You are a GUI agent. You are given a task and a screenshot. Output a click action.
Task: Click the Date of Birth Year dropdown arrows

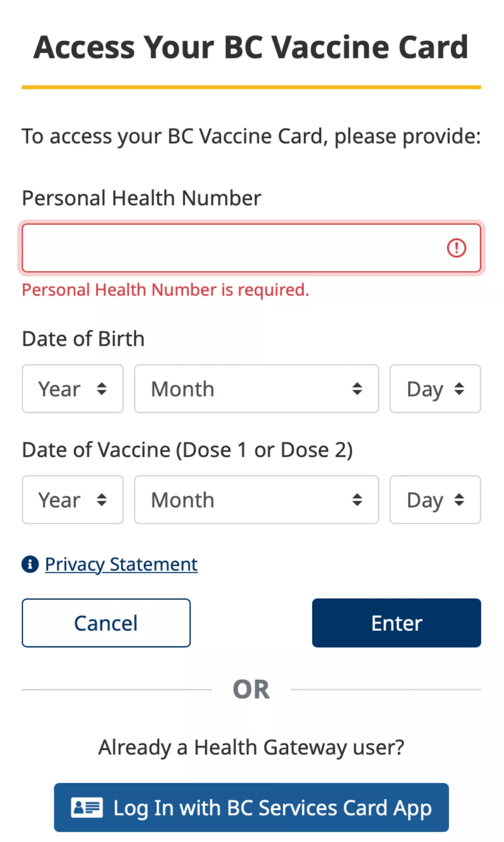pos(102,389)
